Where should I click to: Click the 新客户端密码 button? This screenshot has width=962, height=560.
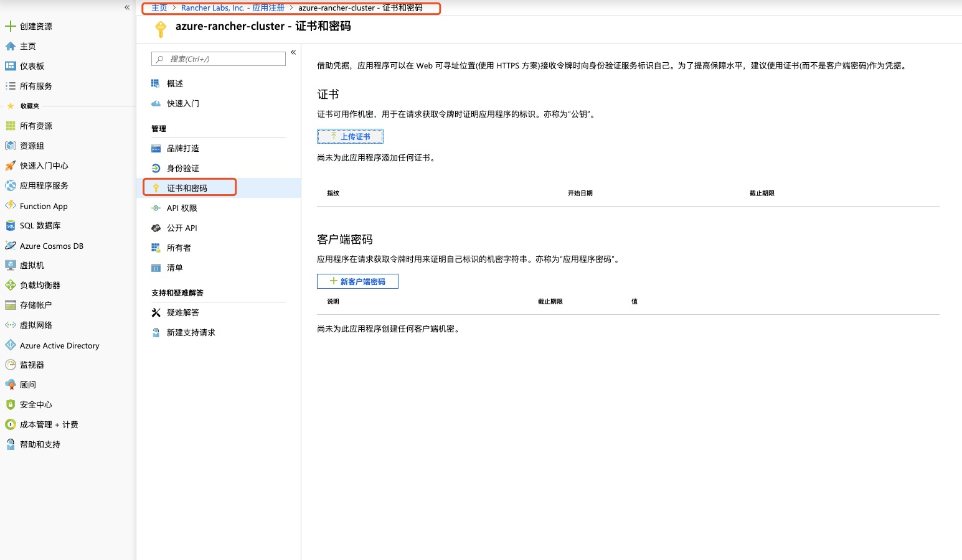(357, 281)
